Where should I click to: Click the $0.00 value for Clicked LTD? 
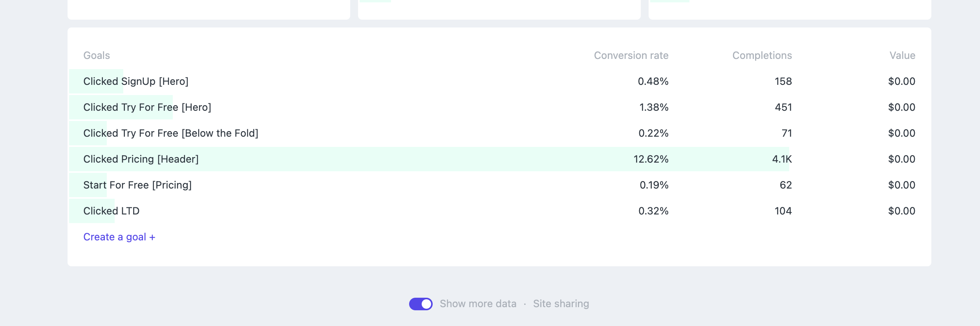click(901, 211)
